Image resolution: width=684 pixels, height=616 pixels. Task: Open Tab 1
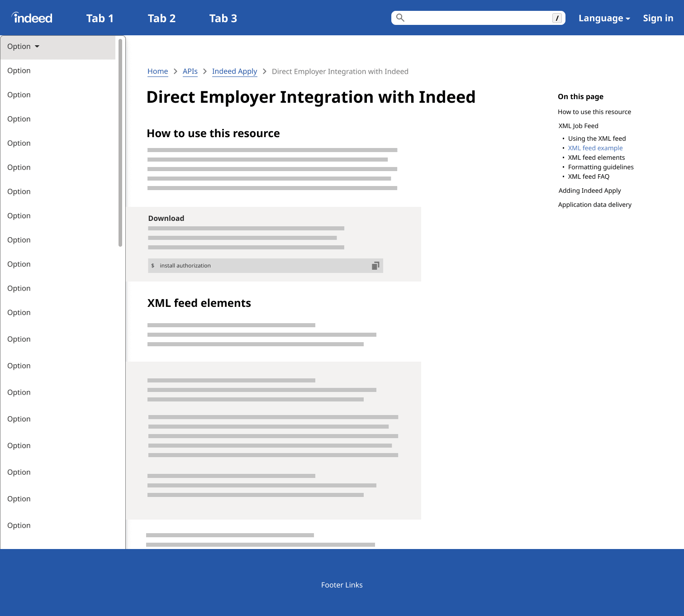click(x=100, y=18)
